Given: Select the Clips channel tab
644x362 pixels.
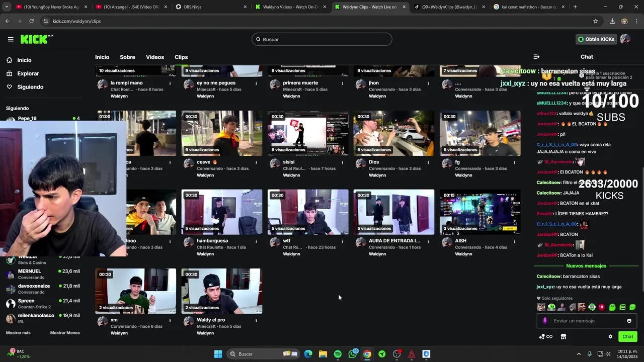Looking at the screenshot, I should (181, 57).
